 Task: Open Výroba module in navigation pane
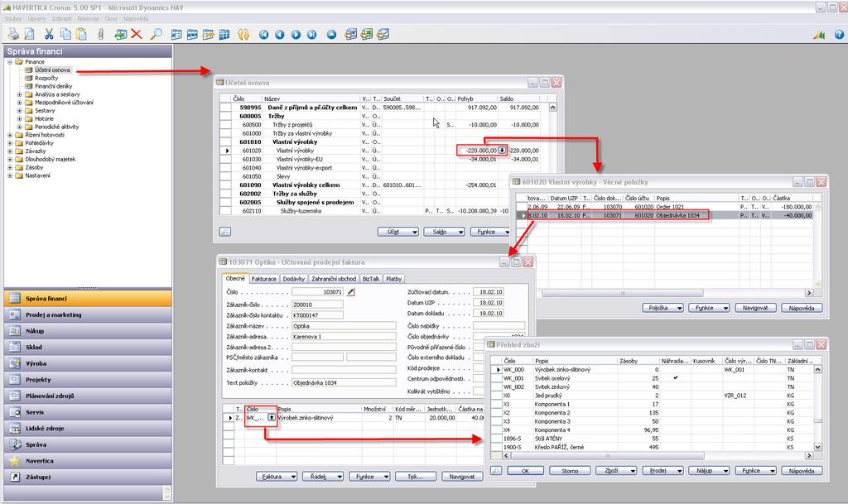tap(88, 363)
